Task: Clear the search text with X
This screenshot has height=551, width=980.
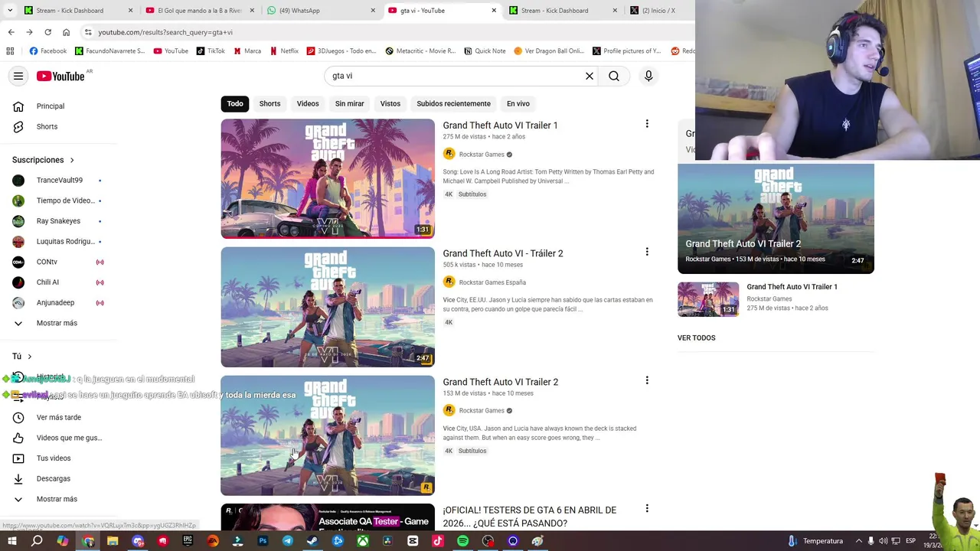Action: click(590, 76)
